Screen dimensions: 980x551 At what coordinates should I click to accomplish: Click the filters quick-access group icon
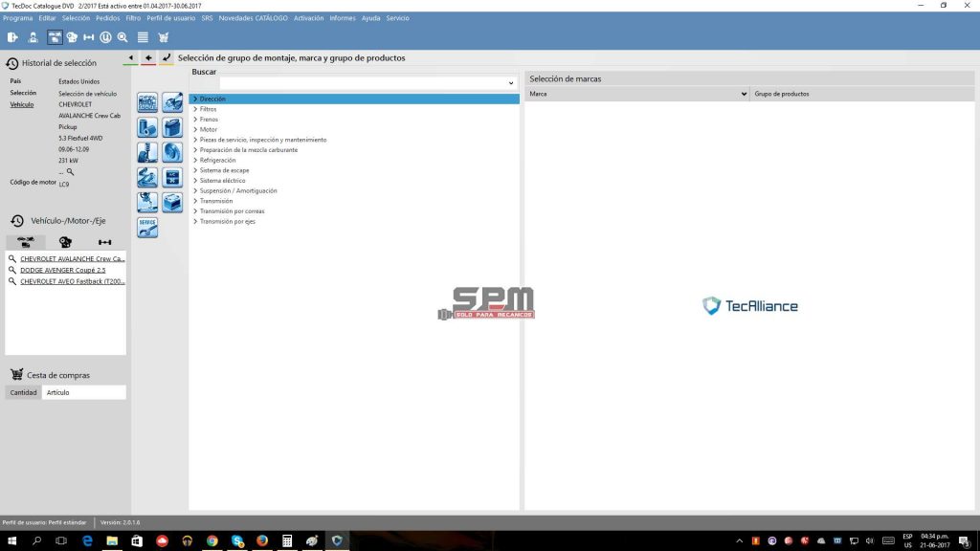click(147, 127)
